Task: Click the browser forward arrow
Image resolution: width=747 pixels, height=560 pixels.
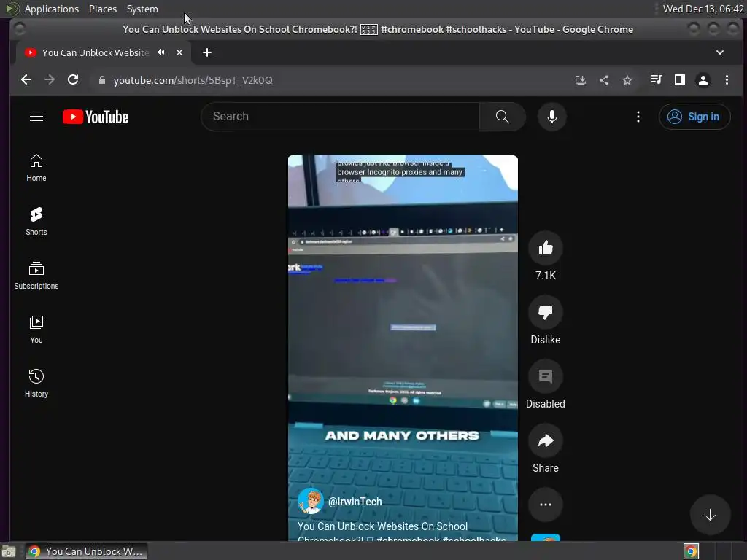Action: (50, 80)
